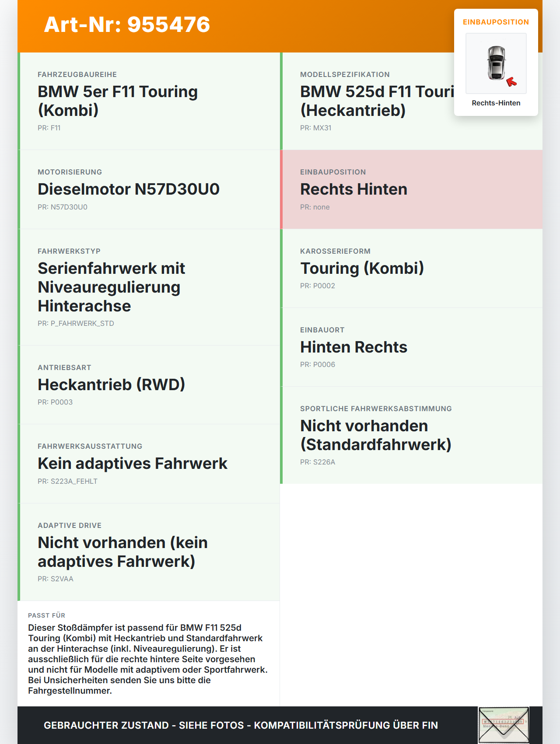The image size is (560, 744).
Task: Select the Kein adaptives Fahrwerk card
Action: [149, 464]
